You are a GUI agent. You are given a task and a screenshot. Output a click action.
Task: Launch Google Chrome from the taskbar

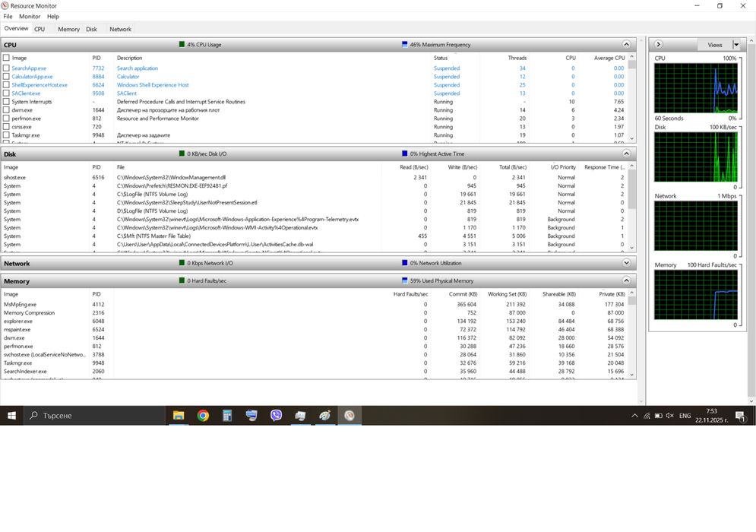click(203, 415)
